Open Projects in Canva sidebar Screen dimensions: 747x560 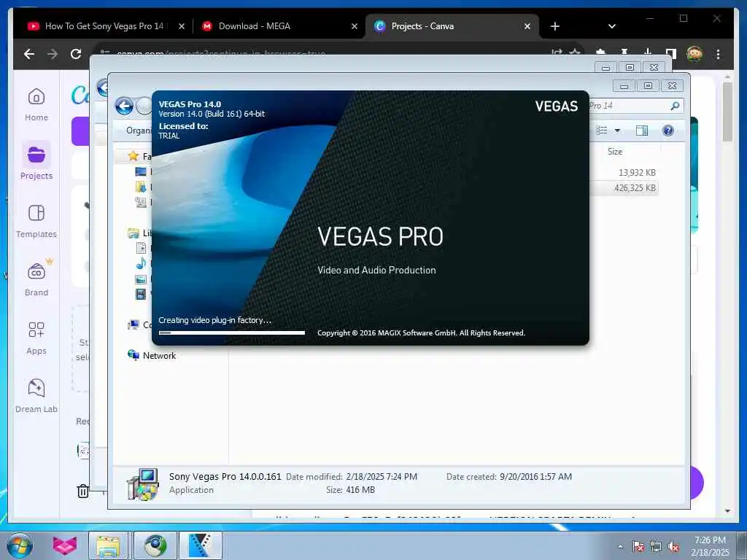pos(36,163)
